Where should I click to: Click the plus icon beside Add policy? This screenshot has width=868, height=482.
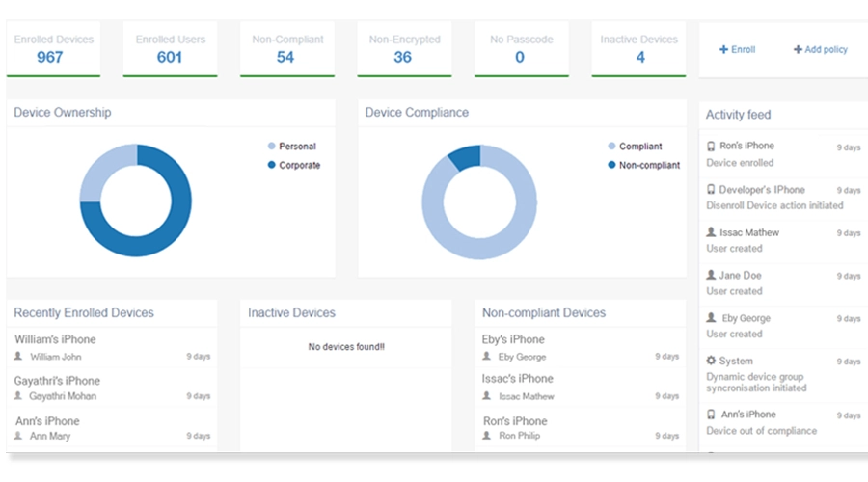798,50
